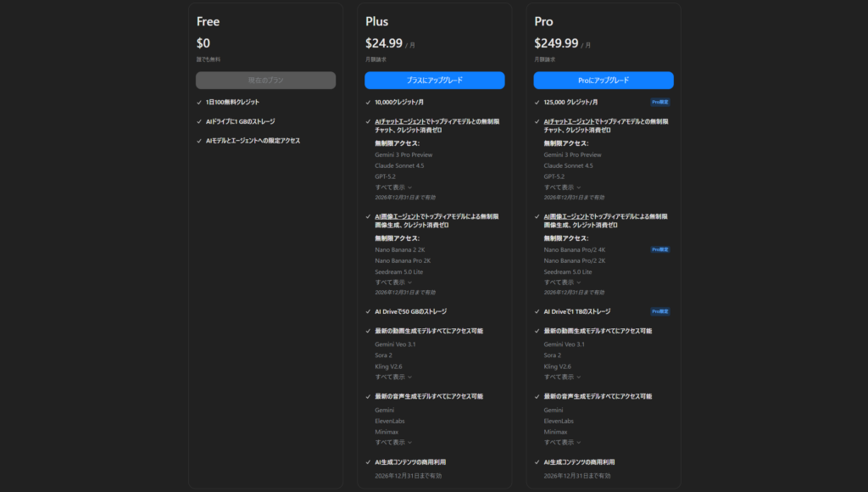
Task: Click the プラスにアップグレード button
Action: [x=434, y=81]
